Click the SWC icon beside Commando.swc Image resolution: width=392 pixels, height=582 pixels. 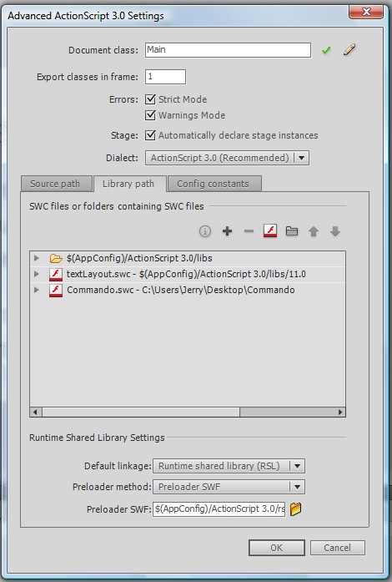[56, 291]
